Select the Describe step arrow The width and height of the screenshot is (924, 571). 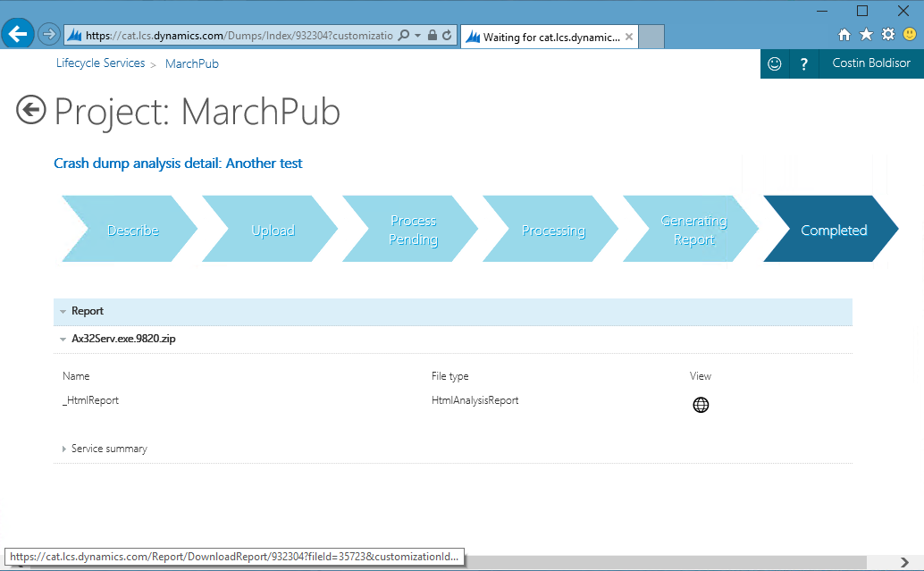(132, 231)
